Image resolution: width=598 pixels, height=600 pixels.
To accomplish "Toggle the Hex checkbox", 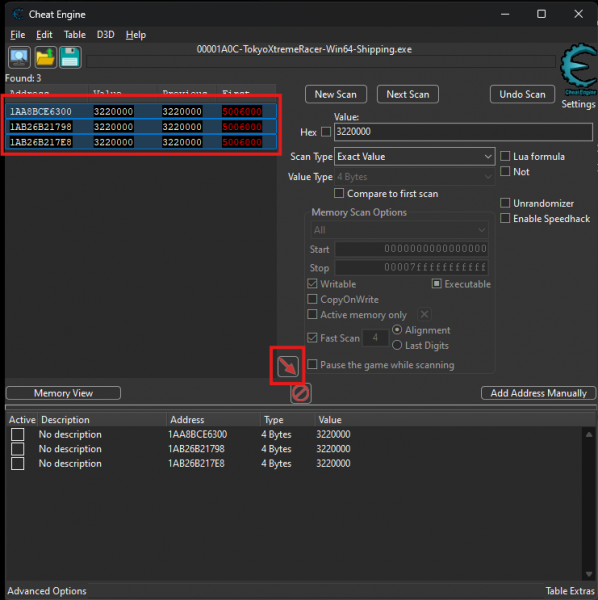I will (326, 132).
